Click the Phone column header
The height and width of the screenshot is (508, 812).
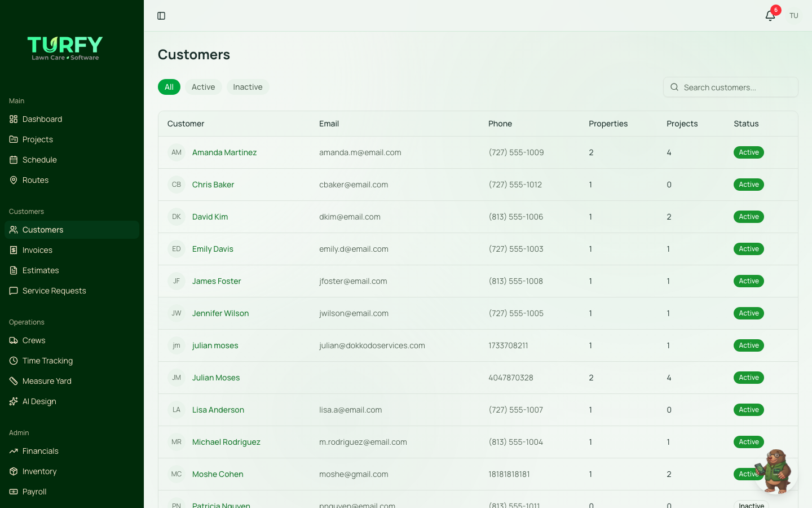(x=500, y=124)
